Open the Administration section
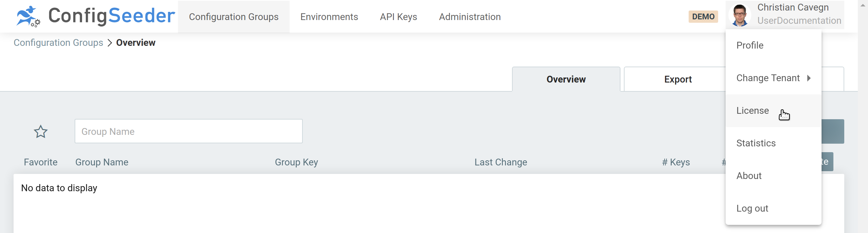The image size is (868, 233). tap(470, 17)
